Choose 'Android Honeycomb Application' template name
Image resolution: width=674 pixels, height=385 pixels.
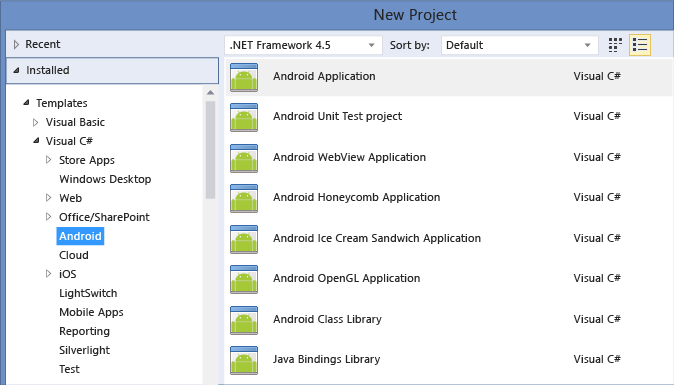(x=356, y=197)
